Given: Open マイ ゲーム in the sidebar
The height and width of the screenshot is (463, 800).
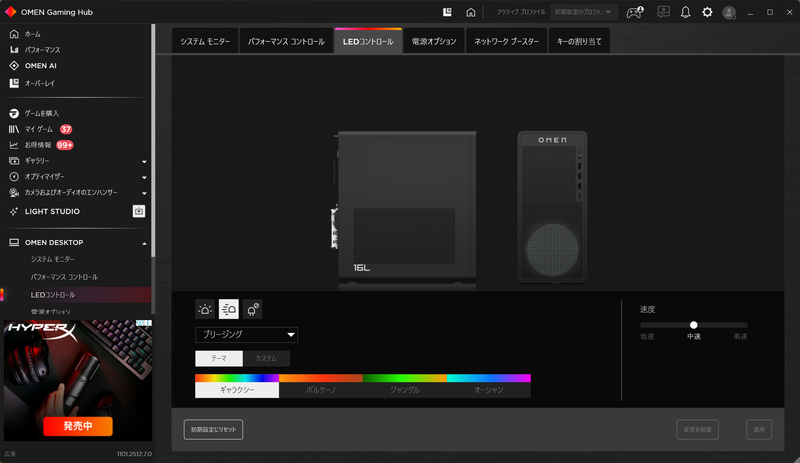Looking at the screenshot, I should click(40, 129).
